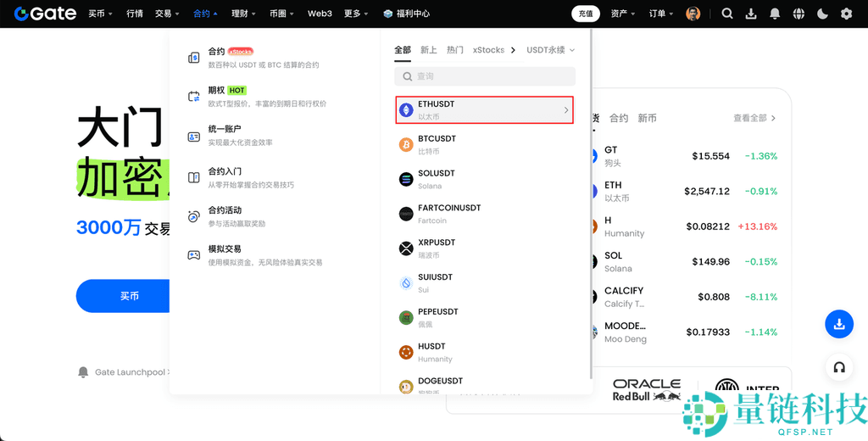Select the 热门 tab
Image resolution: width=868 pixels, height=441 pixels.
455,50
